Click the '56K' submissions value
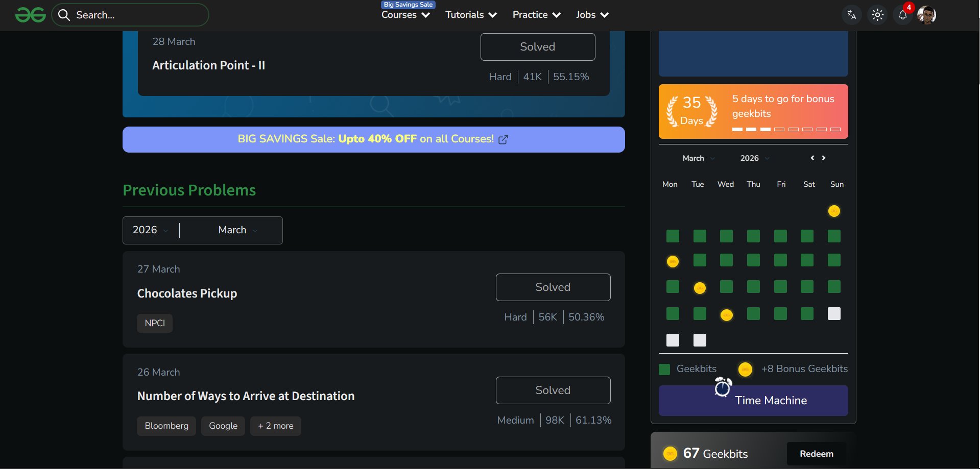980x469 pixels. (x=547, y=317)
